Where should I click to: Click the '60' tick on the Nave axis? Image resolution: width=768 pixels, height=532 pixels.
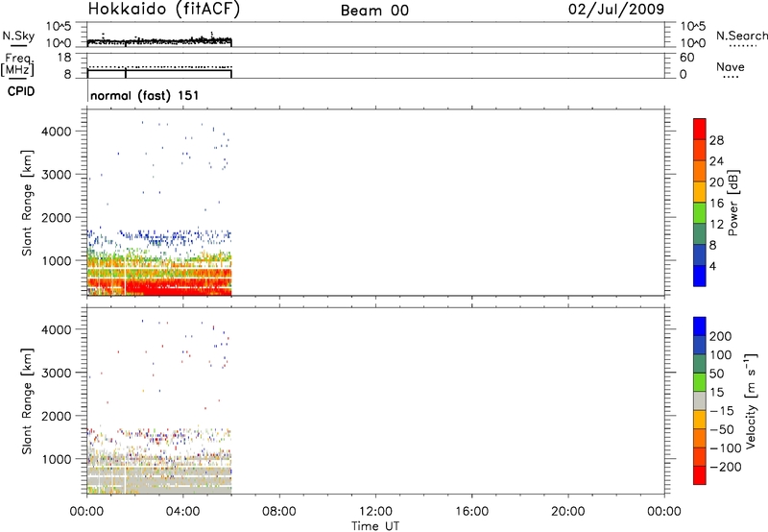click(x=687, y=58)
